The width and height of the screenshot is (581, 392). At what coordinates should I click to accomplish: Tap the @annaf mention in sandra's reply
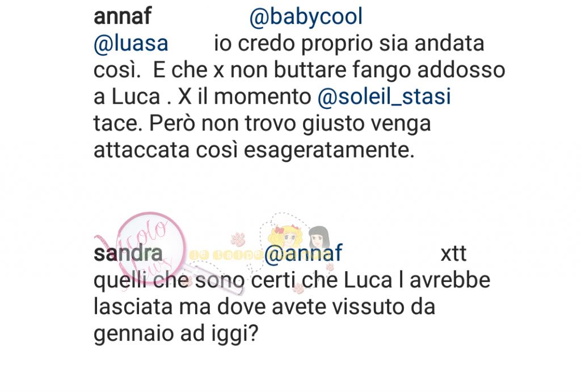pos(303,254)
